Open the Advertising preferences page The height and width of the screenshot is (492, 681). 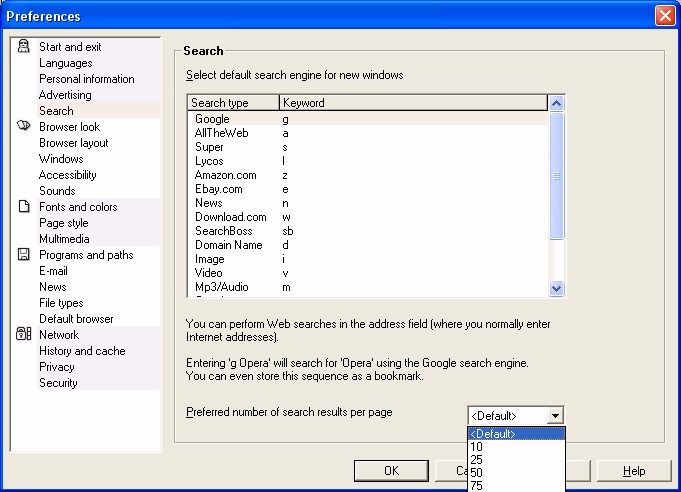point(65,95)
